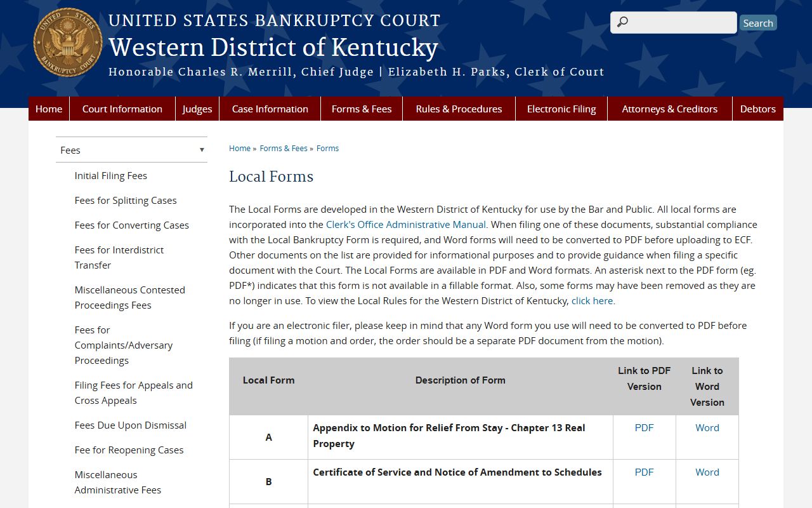Follow the 'click here' Local Rules link
Screen dimensions: 812x508
593,300
